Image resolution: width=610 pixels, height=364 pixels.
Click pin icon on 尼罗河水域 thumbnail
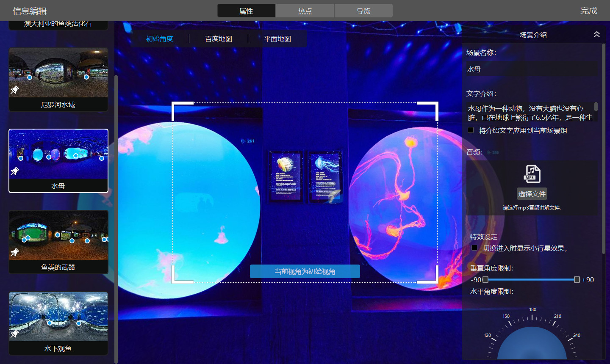point(15,90)
